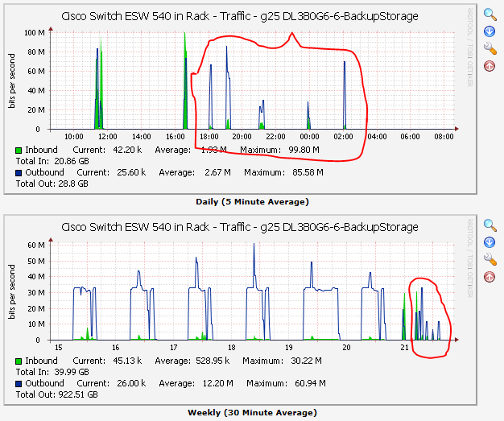Click Weekly Outbound maximum value 60.94 M
This screenshot has height=421, width=504.
(x=310, y=383)
